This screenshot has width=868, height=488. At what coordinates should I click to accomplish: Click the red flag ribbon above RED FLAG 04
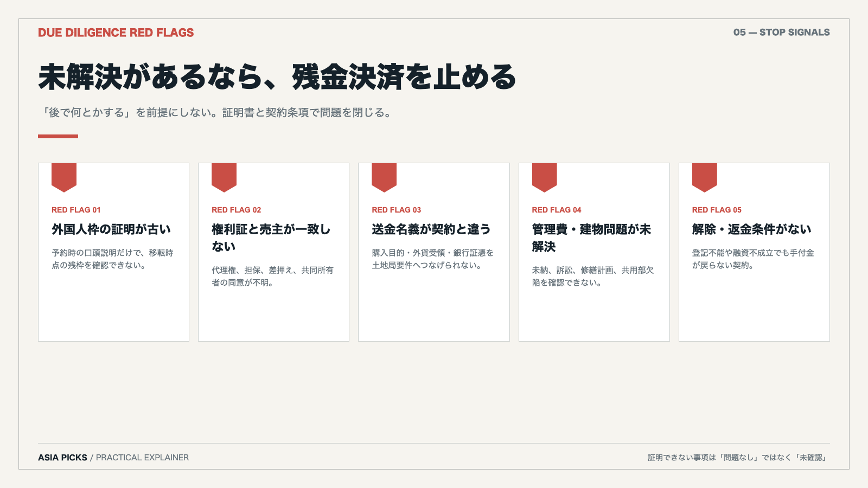tap(545, 177)
